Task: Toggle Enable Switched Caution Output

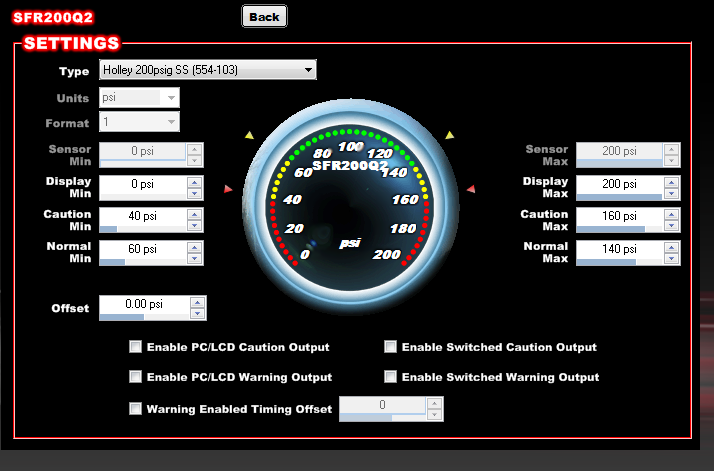Action: coord(390,347)
